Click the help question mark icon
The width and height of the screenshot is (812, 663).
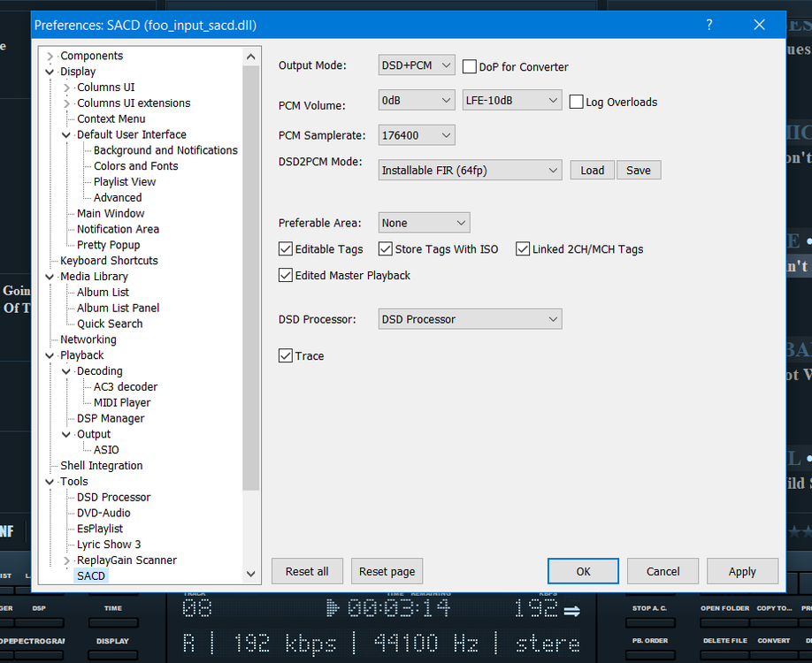[x=709, y=25]
